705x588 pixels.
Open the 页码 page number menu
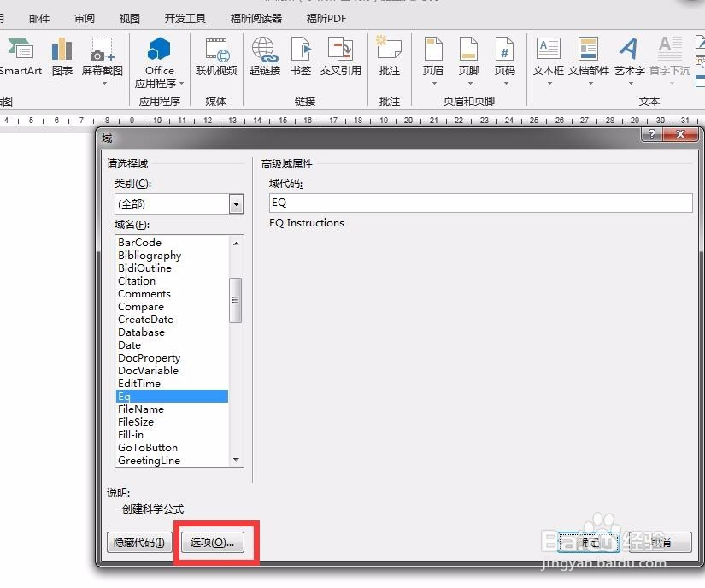(504, 57)
